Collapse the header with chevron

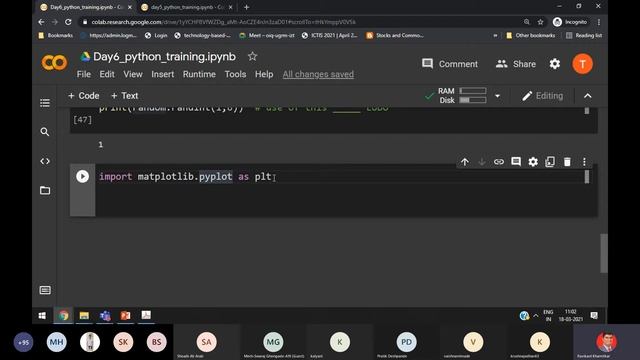click(587, 96)
